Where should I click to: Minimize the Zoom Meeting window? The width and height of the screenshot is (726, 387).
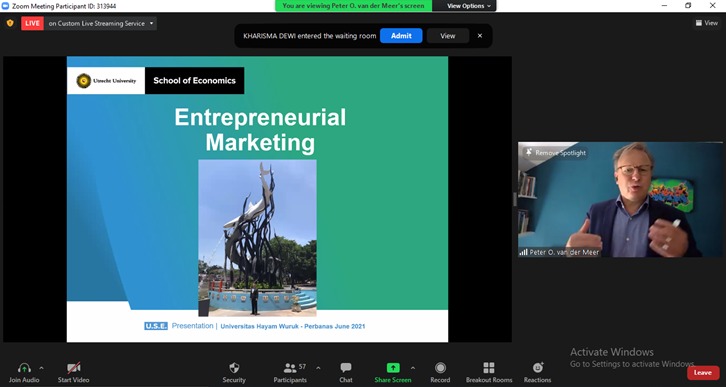[664, 6]
